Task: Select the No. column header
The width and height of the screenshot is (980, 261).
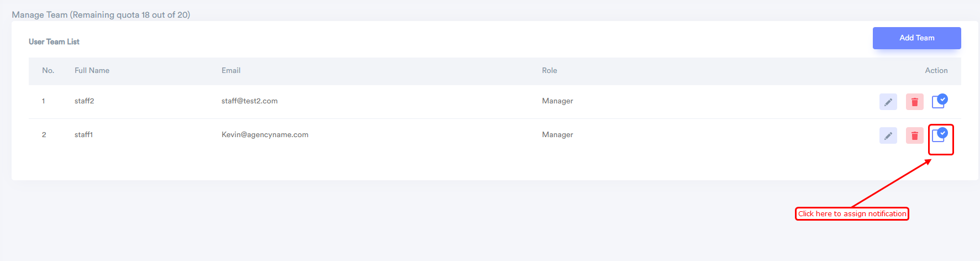Action: pos(48,71)
